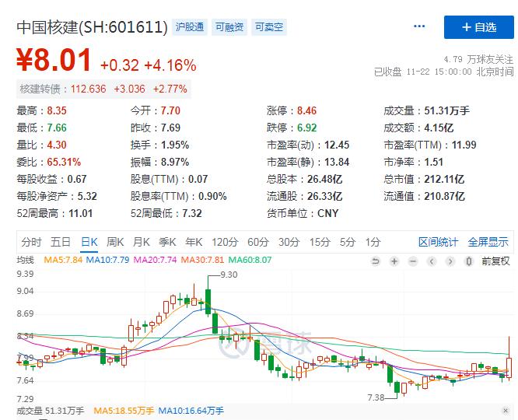The height and width of the screenshot is (420, 518).
Task: Toggle the MA20:7.74 moving average label
Action: point(156,260)
